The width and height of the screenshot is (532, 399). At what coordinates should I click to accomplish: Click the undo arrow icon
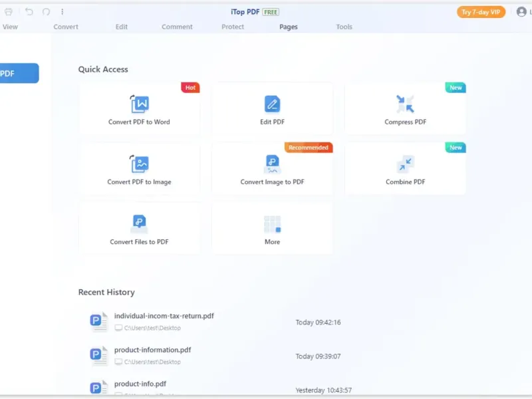[29, 12]
